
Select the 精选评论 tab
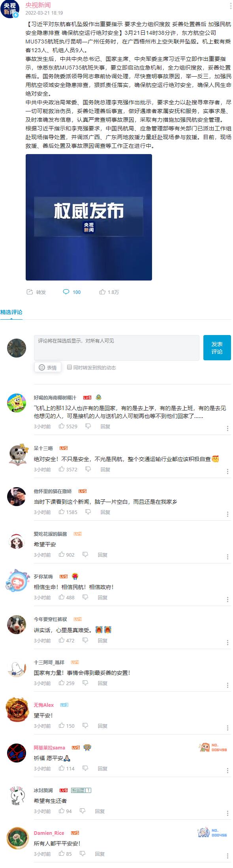(x=11, y=312)
